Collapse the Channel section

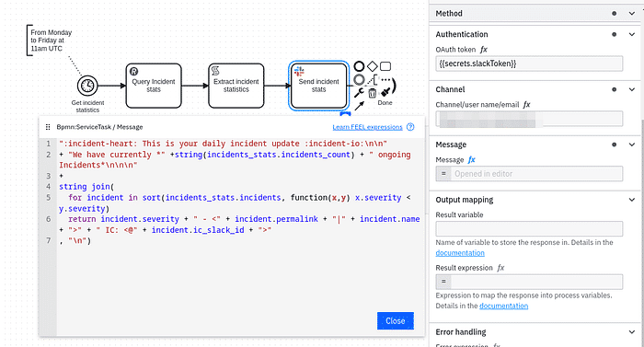632,89
